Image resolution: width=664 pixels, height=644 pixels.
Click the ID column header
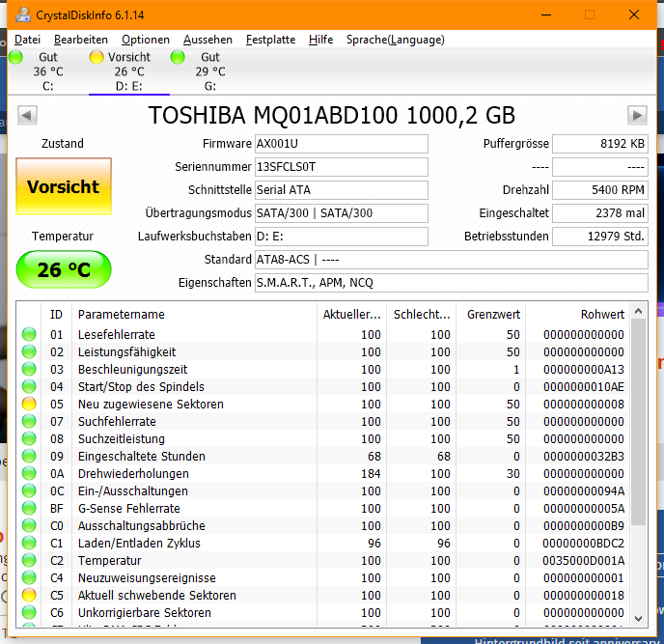(x=56, y=315)
